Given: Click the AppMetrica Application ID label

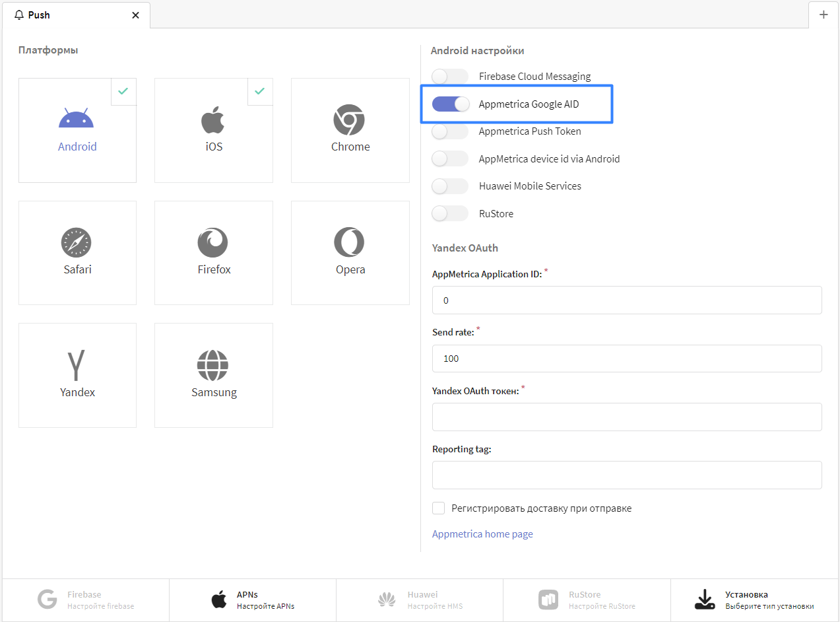Looking at the screenshot, I should click(487, 274).
